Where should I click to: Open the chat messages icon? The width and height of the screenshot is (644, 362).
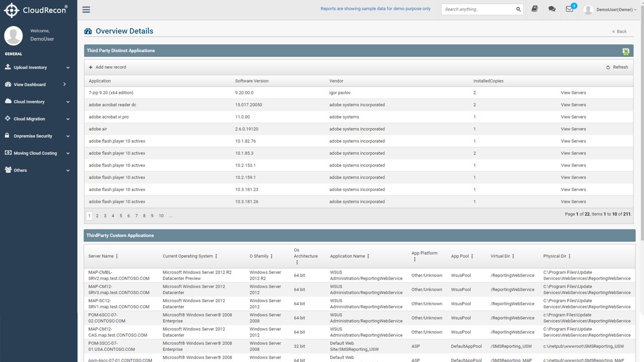tap(552, 9)
